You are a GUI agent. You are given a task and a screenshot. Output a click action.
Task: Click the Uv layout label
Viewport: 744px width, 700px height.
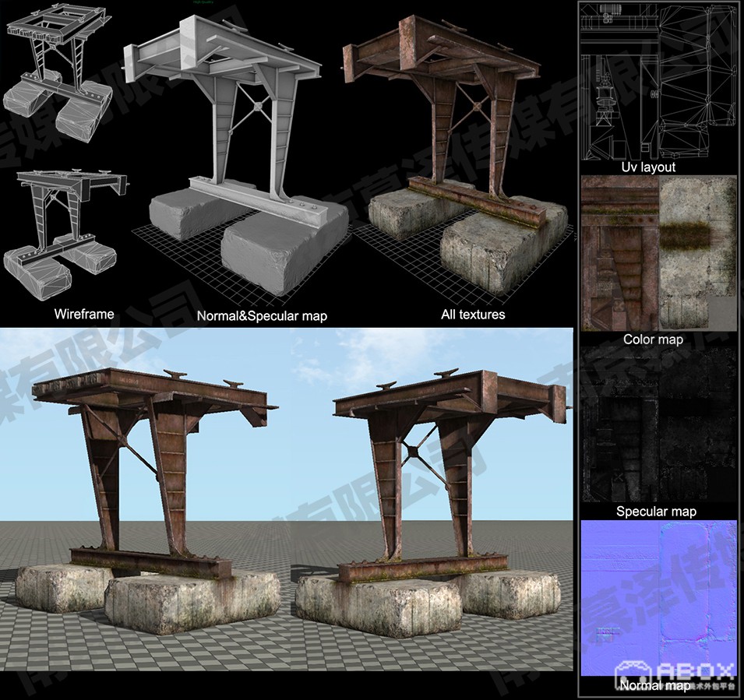648,167
